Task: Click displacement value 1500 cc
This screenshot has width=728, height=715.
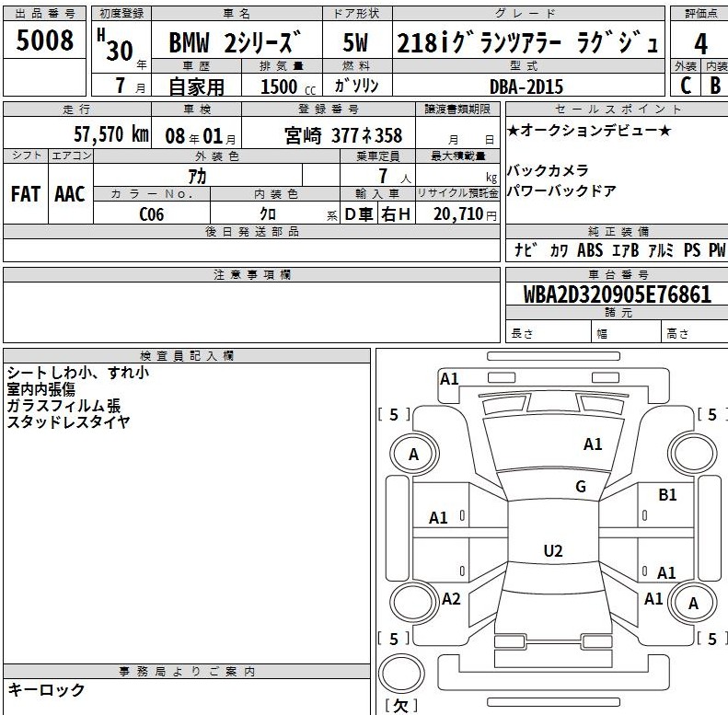Action: [x=288, y=86]
